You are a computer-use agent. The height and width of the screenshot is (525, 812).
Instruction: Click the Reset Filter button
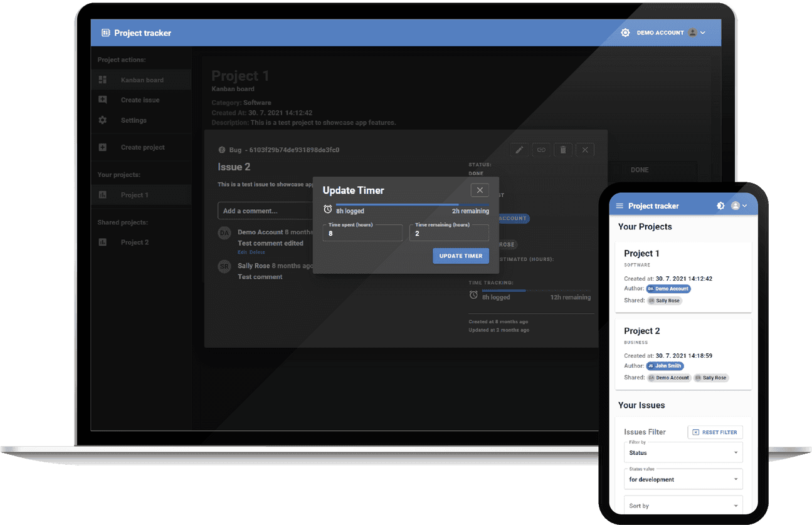[715, 432]
